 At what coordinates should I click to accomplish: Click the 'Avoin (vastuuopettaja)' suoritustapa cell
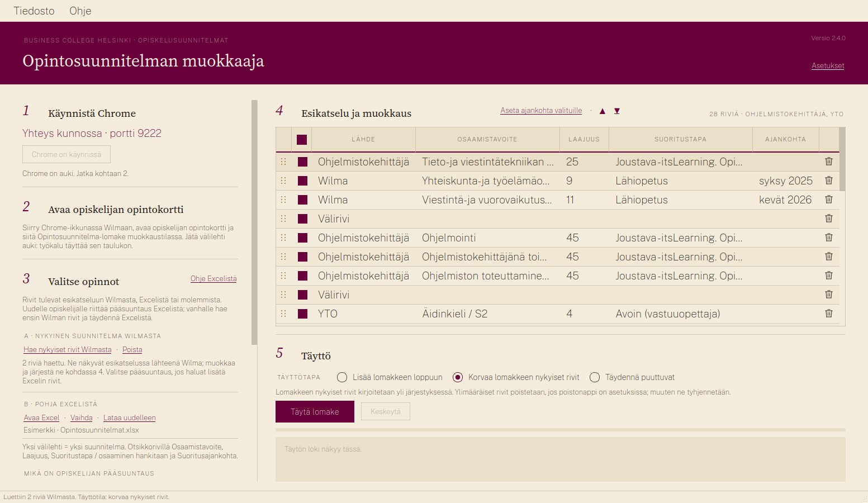[x=681, y=314]
